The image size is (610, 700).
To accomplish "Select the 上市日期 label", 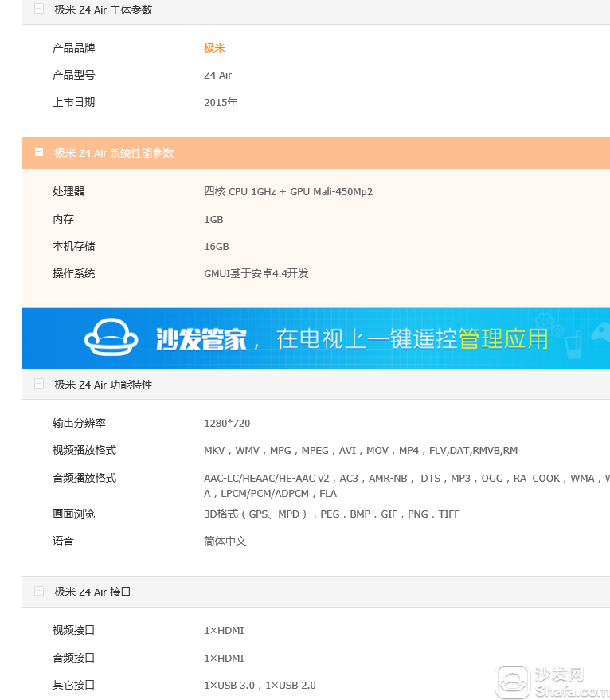I will (x=74, y=102).
